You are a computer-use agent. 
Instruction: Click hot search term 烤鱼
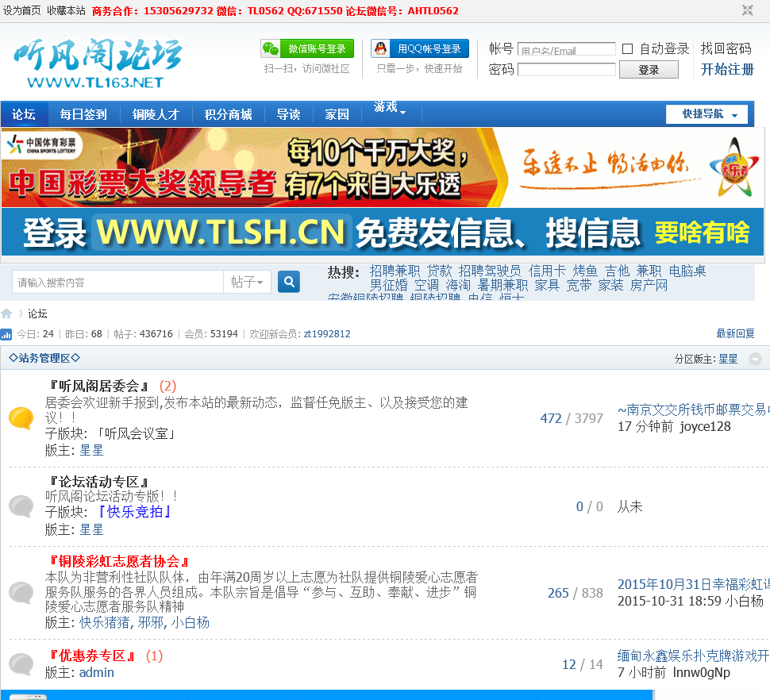[x=585, y=271]
